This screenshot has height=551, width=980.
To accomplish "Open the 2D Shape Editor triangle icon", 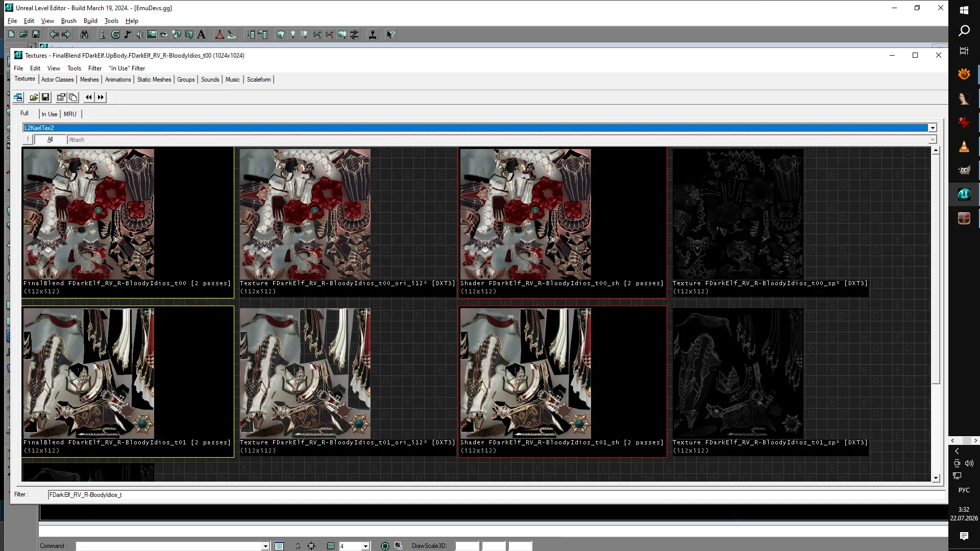I will pos(219,34).
